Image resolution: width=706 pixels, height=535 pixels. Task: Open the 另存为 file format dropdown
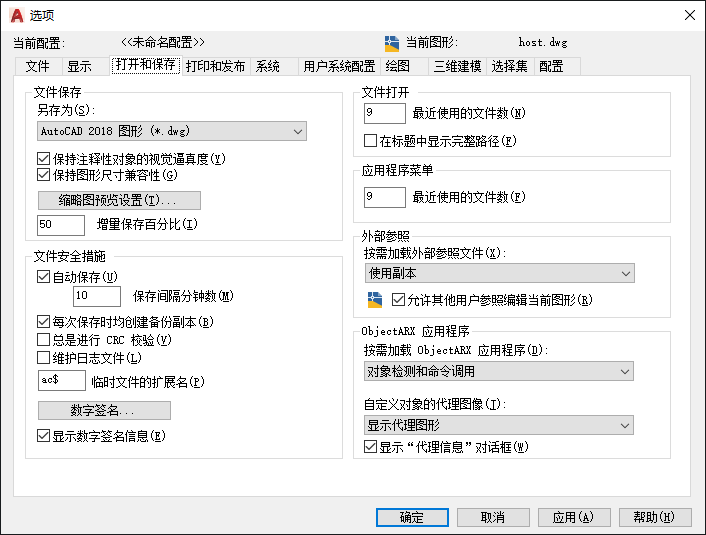[172, 131]
